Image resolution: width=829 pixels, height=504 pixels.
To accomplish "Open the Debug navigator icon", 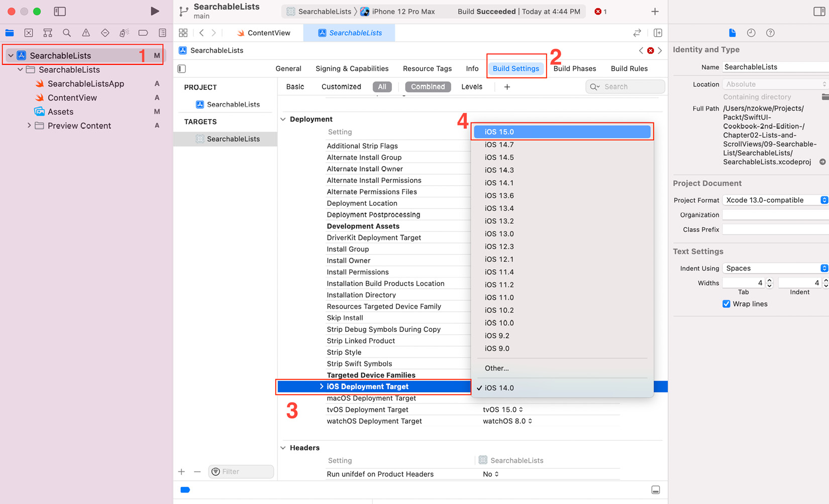I will pos(124,33).
